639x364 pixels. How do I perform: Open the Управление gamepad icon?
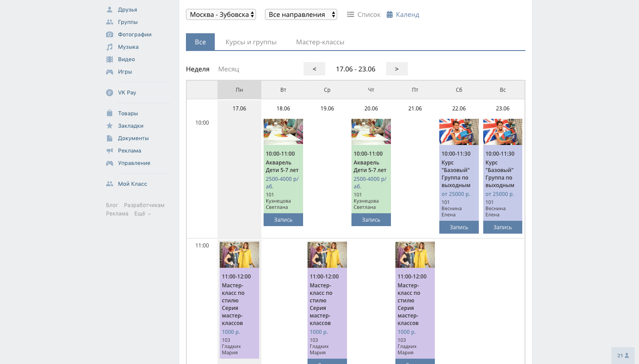[110, 163]
